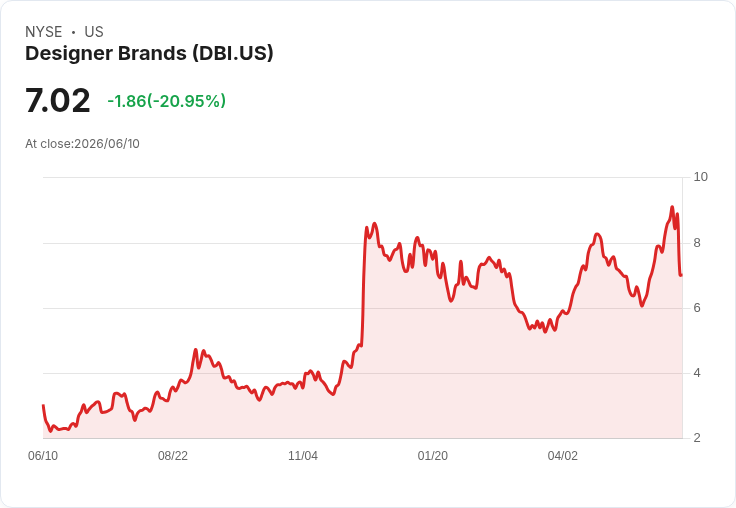Click the NYSE exchange label

(x=44, y=32)
